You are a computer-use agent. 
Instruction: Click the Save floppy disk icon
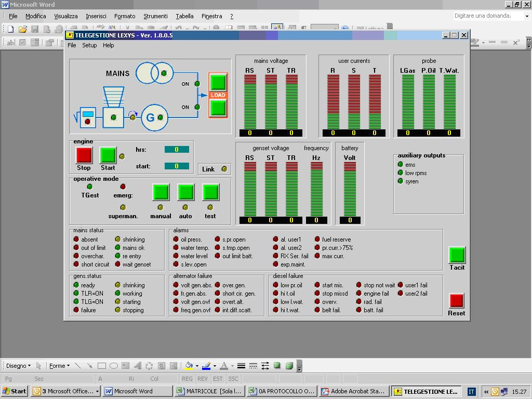[x=35, y=29]
